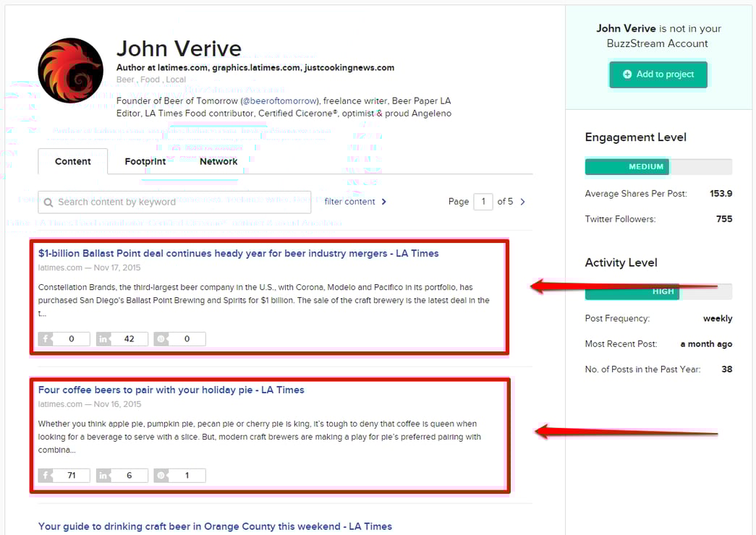This screenshot has height=535, width=756.
Task: Click LinkedIn share icon showing 42
Action: pyautogui.click(x=103, y=339)
